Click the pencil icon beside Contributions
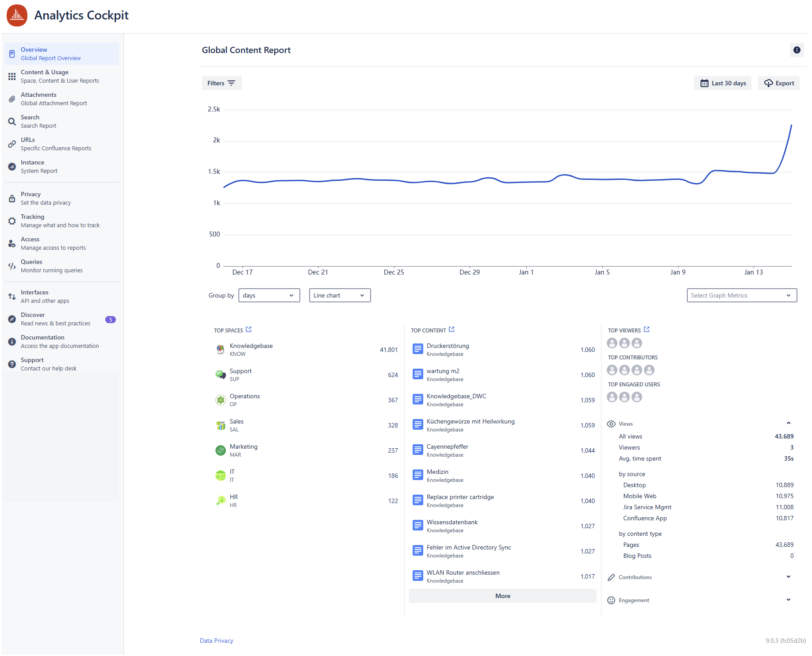The height and width of the screenshot is (656, 812). (x=611, y=577)
